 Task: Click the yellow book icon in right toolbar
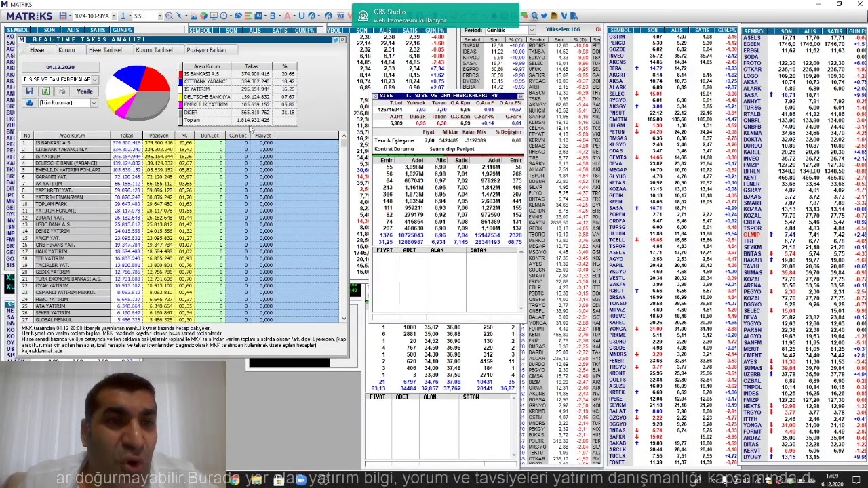pos(554,16)
